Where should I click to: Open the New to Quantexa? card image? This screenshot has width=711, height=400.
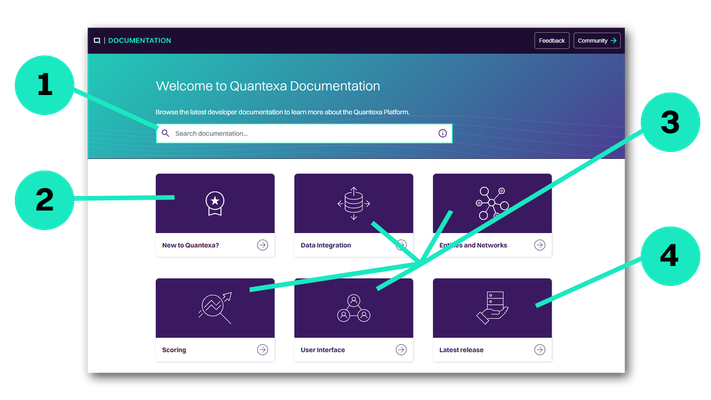pos(215,203)
